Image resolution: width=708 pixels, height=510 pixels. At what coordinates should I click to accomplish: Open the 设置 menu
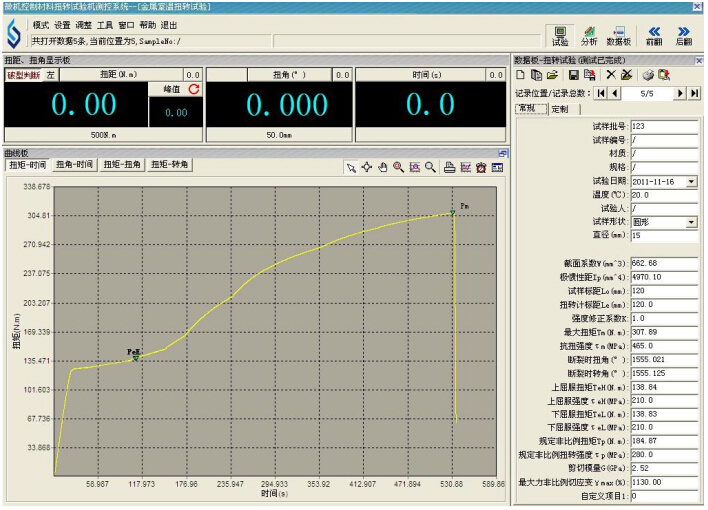[x=62, y=24]
